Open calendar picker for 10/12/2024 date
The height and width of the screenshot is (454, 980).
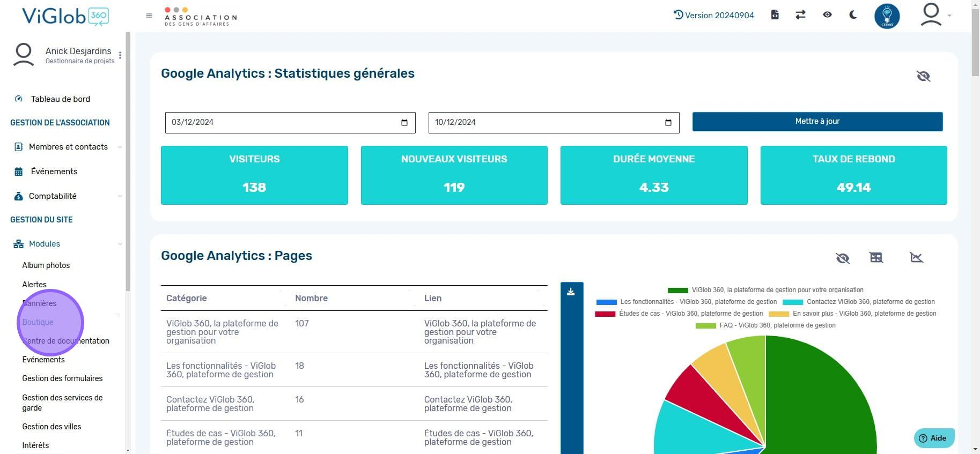[x=668, y=122]
